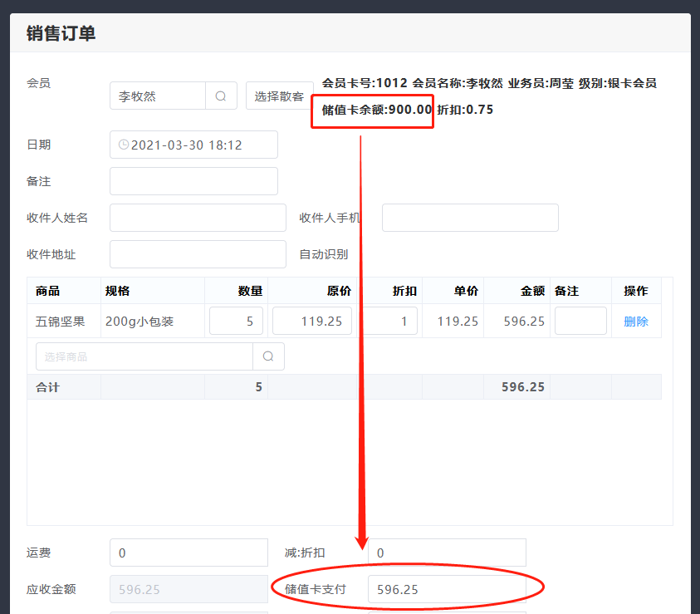The height and width of the screenshot is (614, 700).
Task: Click the clock icon in date field
Action: coord(124,145)
